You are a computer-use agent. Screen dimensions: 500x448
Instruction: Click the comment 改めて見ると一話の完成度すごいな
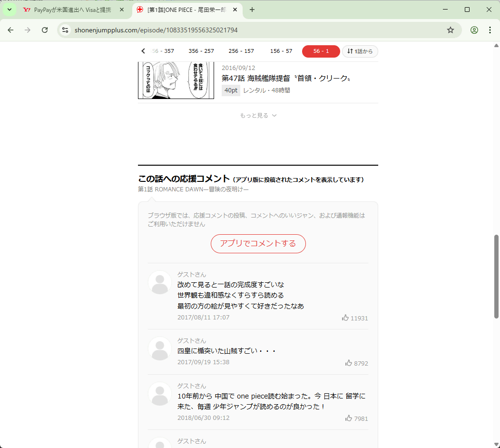pos(231,285)
